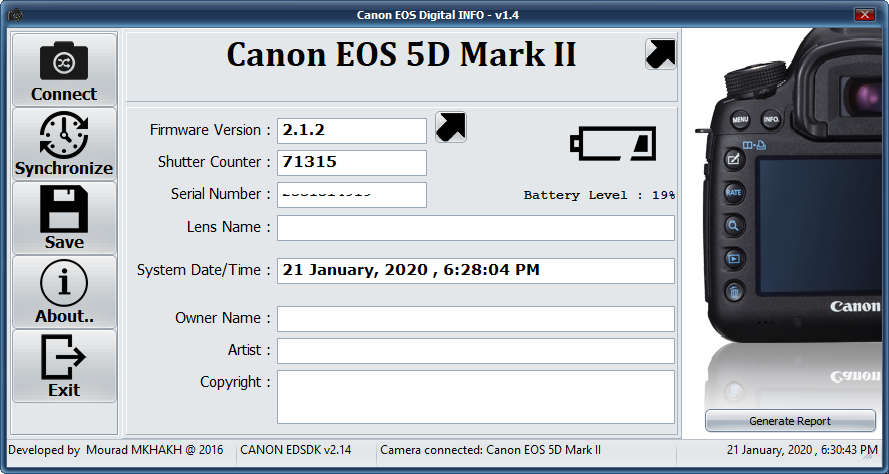Exit the application
The width and height of the screenshot is (889, 474).
click(64, 366)
